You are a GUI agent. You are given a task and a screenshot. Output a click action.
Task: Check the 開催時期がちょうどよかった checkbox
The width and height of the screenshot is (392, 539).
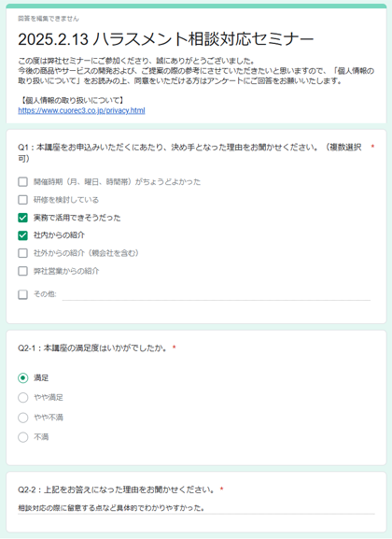[x=22, y=181]
